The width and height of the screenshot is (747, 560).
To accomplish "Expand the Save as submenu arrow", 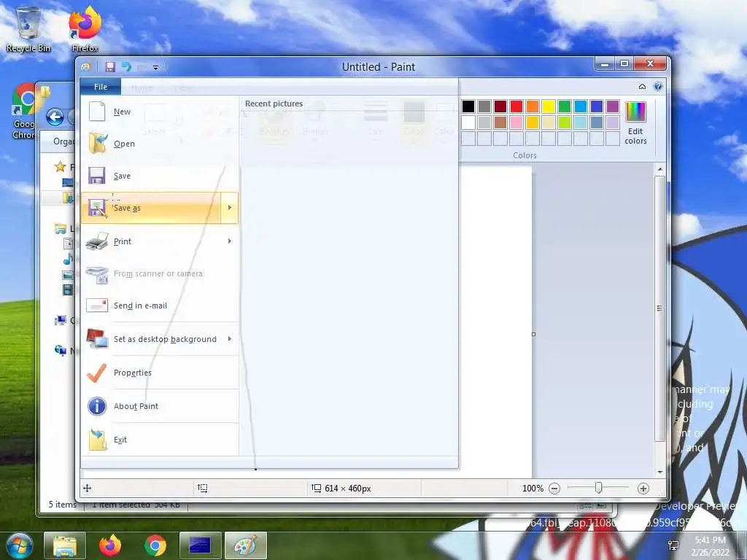I will click(x=229, y=208).
